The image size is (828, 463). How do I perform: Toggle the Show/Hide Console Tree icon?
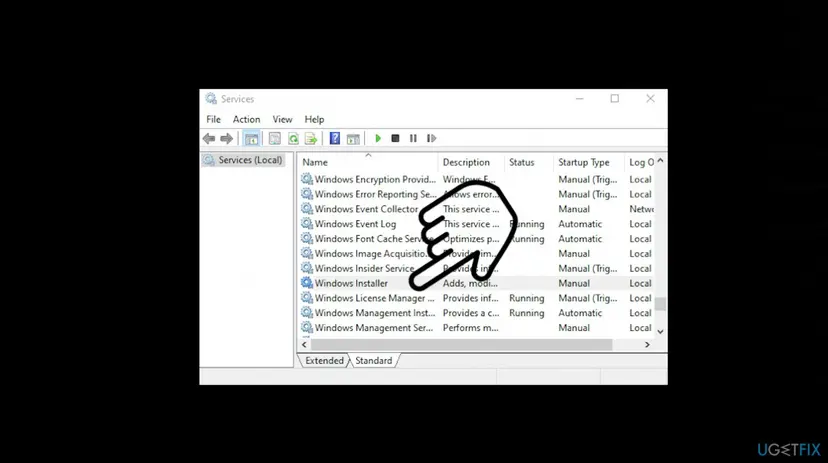click(251, 138)
